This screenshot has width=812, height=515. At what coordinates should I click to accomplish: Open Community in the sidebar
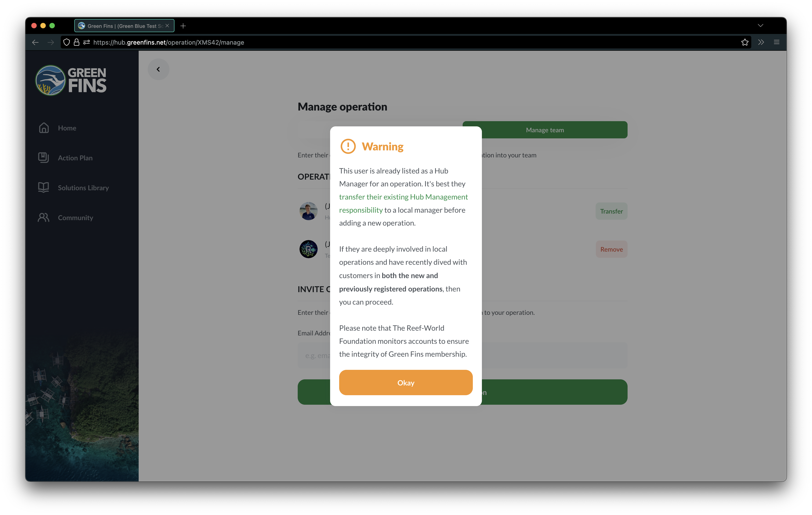coord(75,218)
